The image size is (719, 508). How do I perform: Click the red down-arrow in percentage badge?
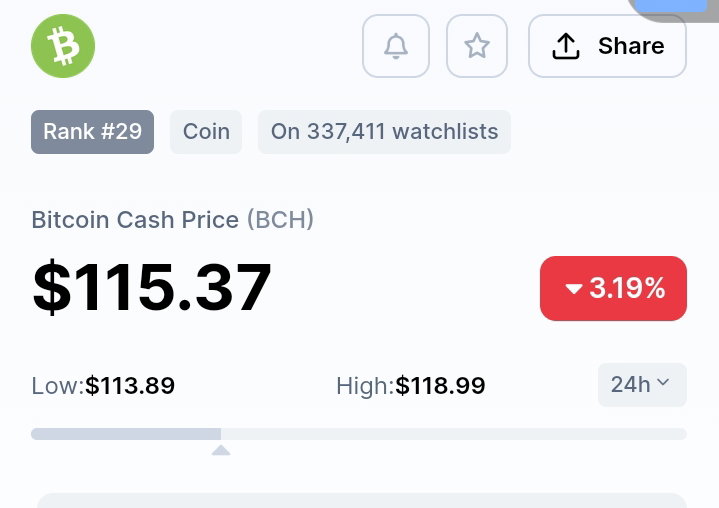click(574, 289)
